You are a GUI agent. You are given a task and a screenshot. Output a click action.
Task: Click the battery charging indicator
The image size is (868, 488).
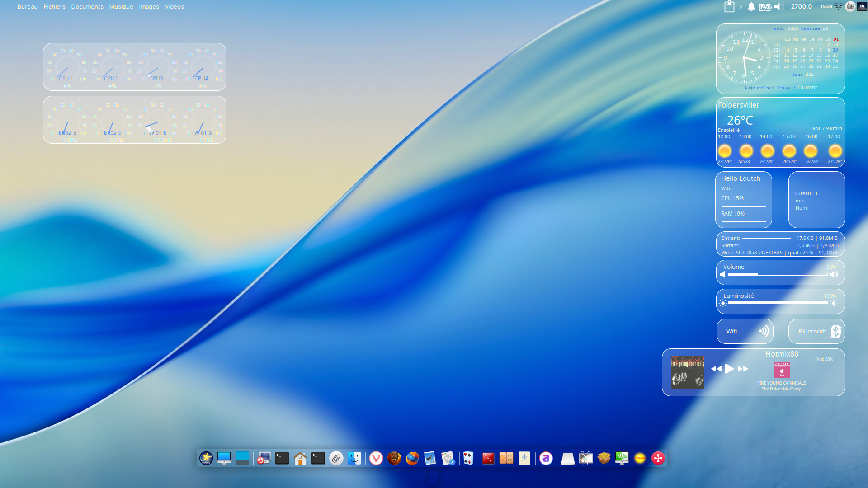[x=765, y=7]
